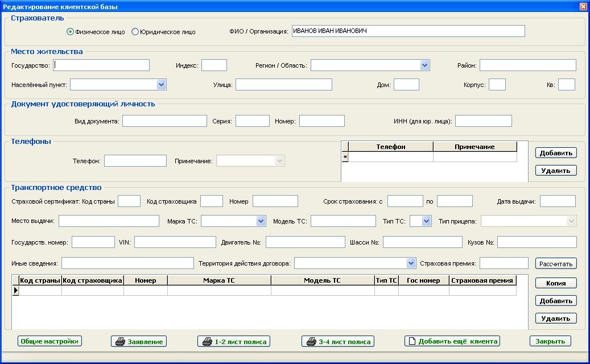
Task: Expand the Марка ТС dropdown
Action: tap(261, 221)
